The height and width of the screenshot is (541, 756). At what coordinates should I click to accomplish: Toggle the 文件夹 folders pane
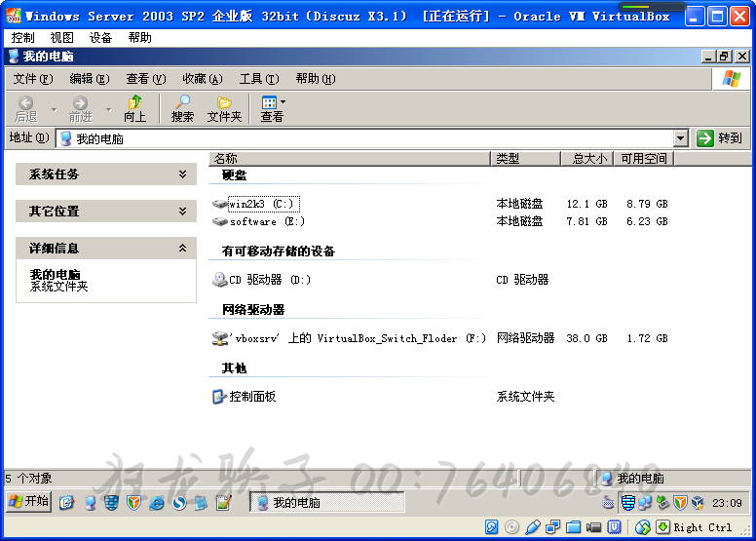coord(224,109)
